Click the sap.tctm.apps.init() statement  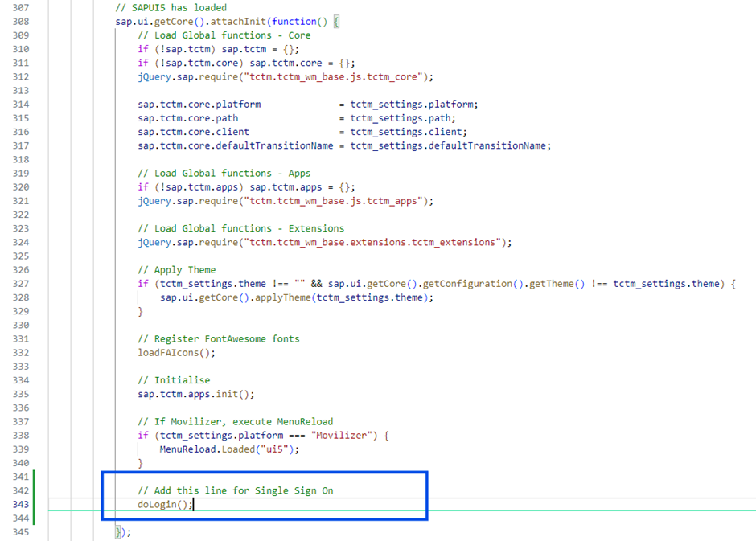point(195,394)
